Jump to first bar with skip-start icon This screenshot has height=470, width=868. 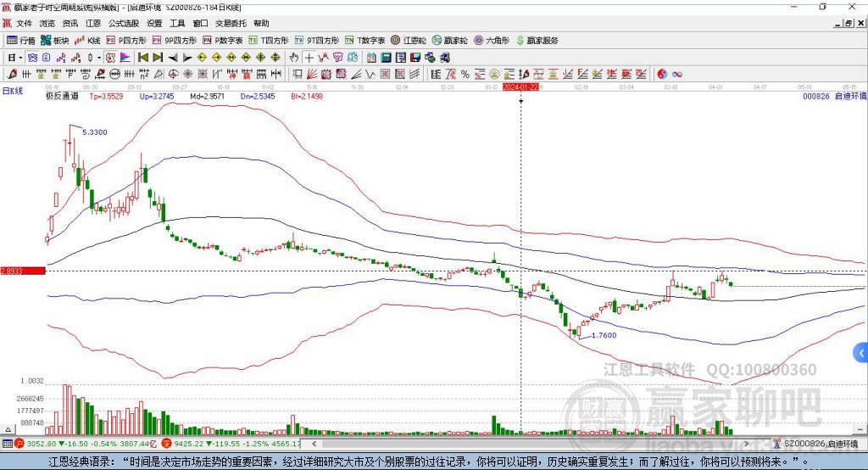tap(142, 58)
